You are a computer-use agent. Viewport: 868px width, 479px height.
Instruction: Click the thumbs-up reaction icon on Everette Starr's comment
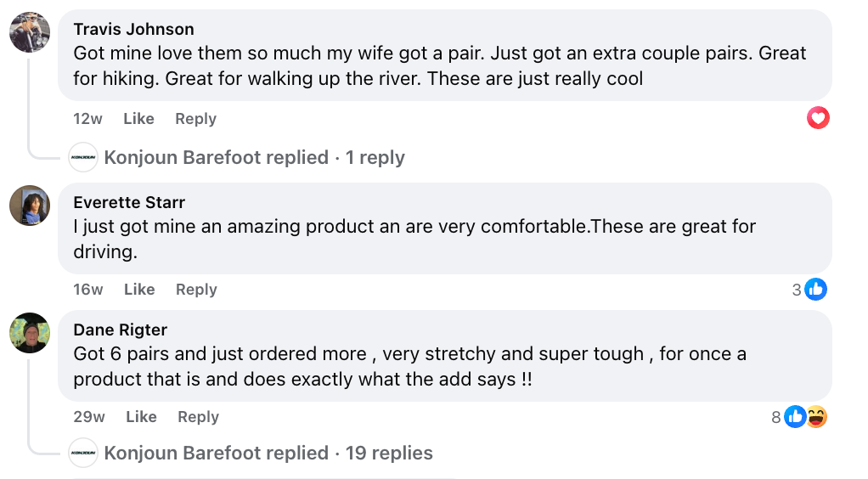815,290
